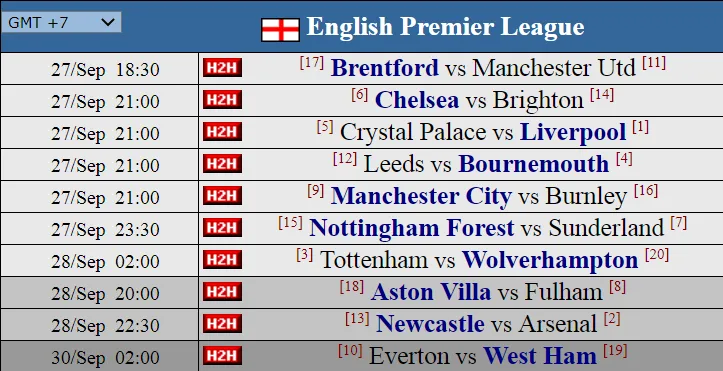Viewport: 723px width, 371px height.
Task: Open H2H for Everton vs West Ham
Action: tap(222, 355)
